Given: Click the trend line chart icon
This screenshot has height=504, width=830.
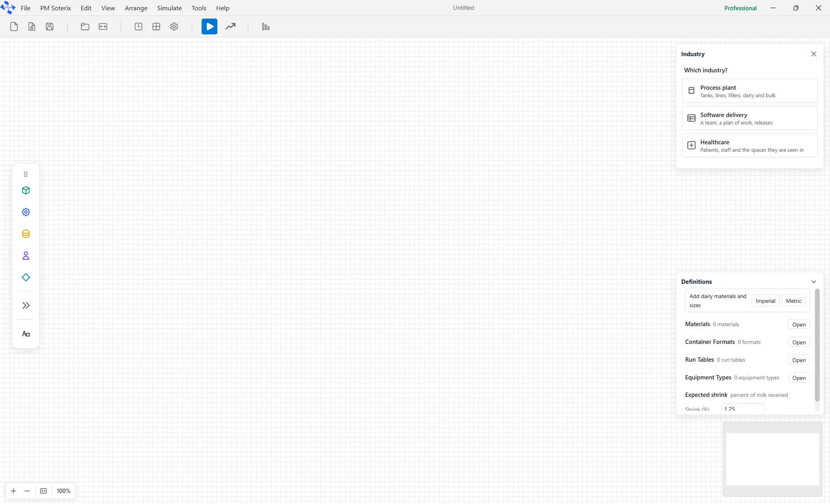Looking at the screenshot, I should point(230,26).
